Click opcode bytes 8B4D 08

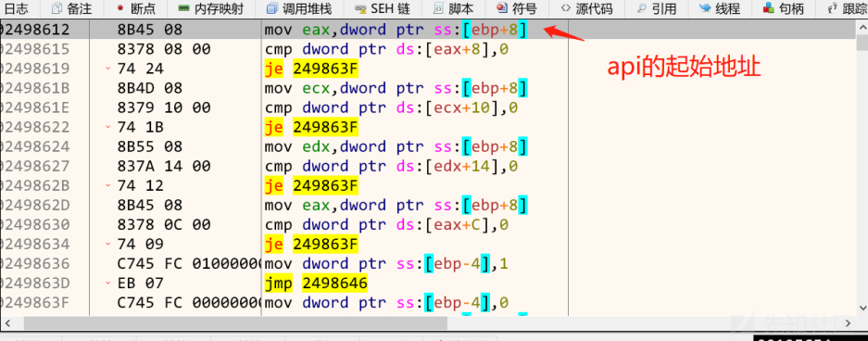point(149,89)
